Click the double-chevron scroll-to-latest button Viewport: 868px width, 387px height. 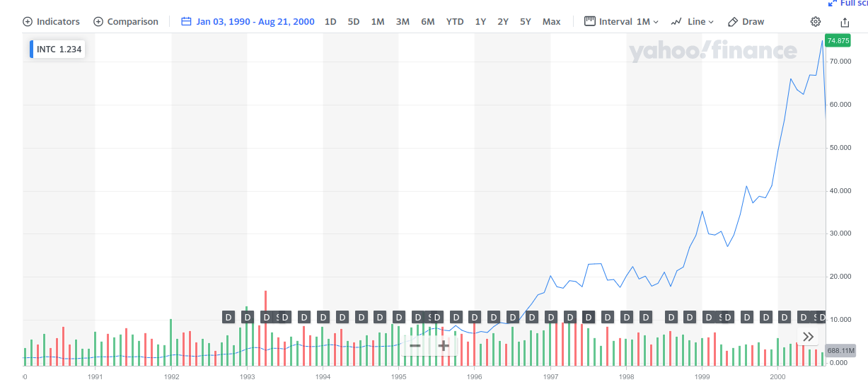pos(809,337)
